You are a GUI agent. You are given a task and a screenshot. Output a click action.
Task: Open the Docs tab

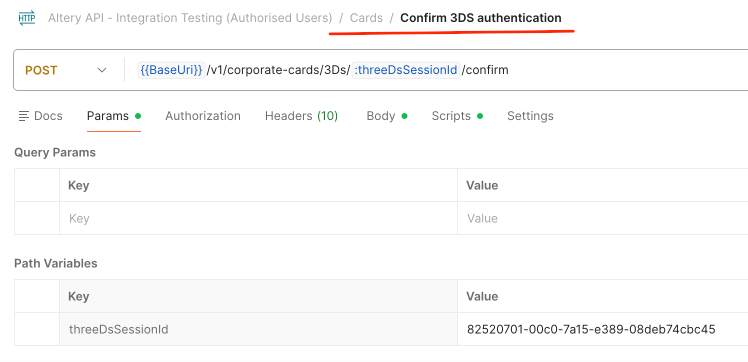point(41,116)
